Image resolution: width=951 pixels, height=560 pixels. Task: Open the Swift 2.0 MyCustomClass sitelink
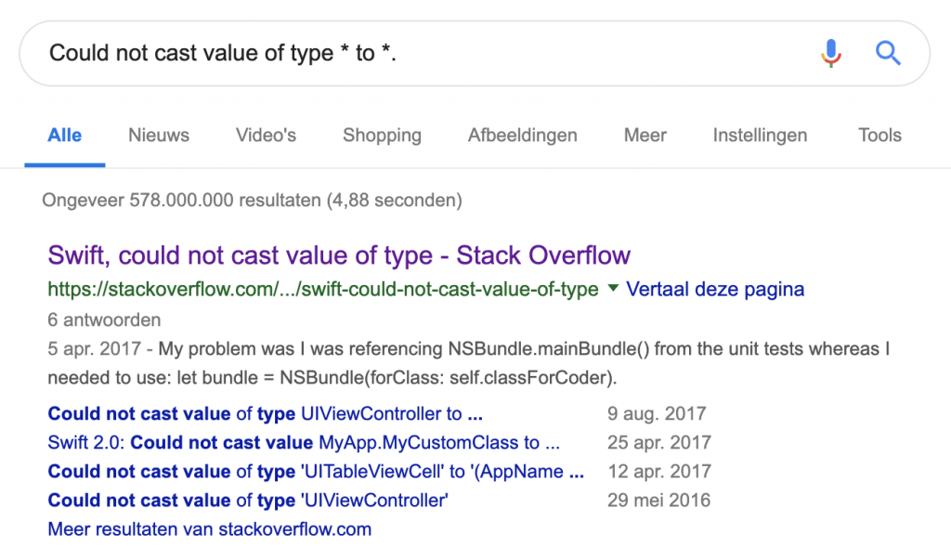click(x=304, y=443)
